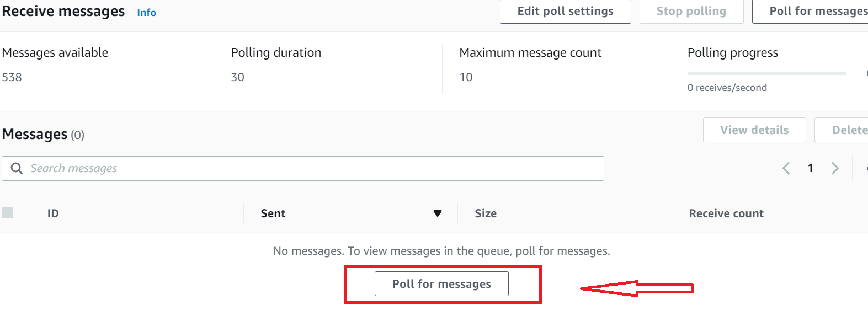Viewport: 868px width, 311px height.
Task: Sort by the Receive count column header
Action: (x=726, y=213)
